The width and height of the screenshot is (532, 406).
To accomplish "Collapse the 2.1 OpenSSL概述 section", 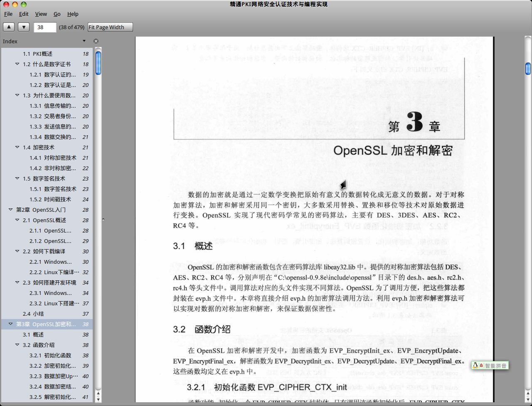I will 17,220.
